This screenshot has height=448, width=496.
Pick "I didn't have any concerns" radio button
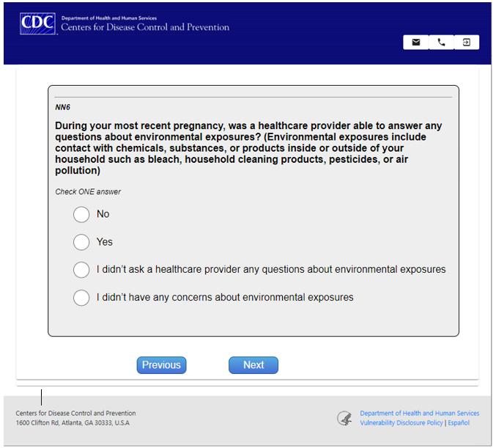point(81,298)
